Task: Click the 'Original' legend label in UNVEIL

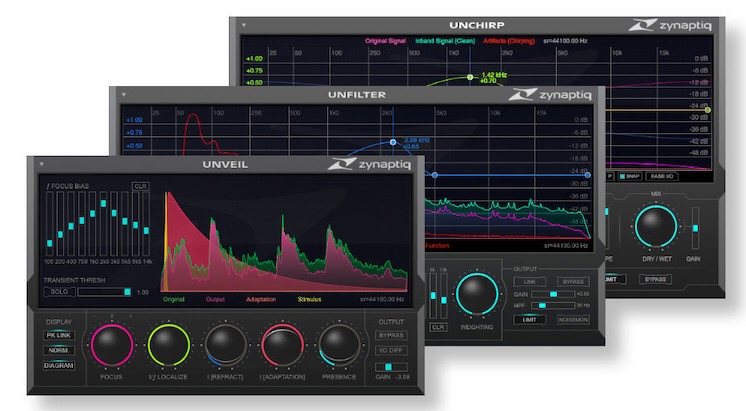Action: tap(174, 299)
